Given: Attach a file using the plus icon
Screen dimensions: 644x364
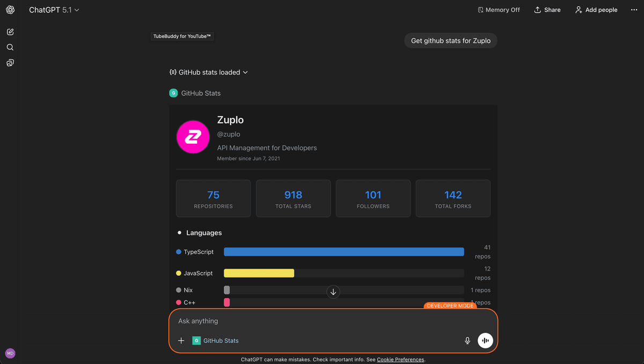Looking at the screenshot, I should coord(181,340).
